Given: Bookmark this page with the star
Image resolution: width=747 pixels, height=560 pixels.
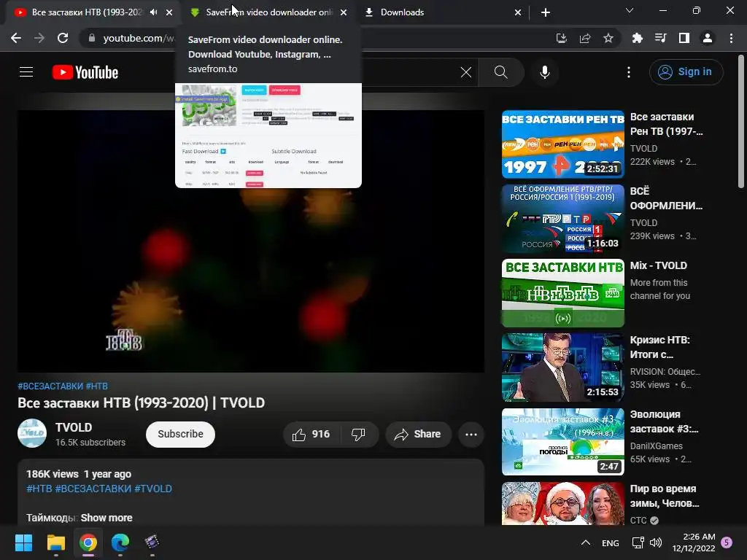Looking at the screenshot, I should click(x=608, y=38).
